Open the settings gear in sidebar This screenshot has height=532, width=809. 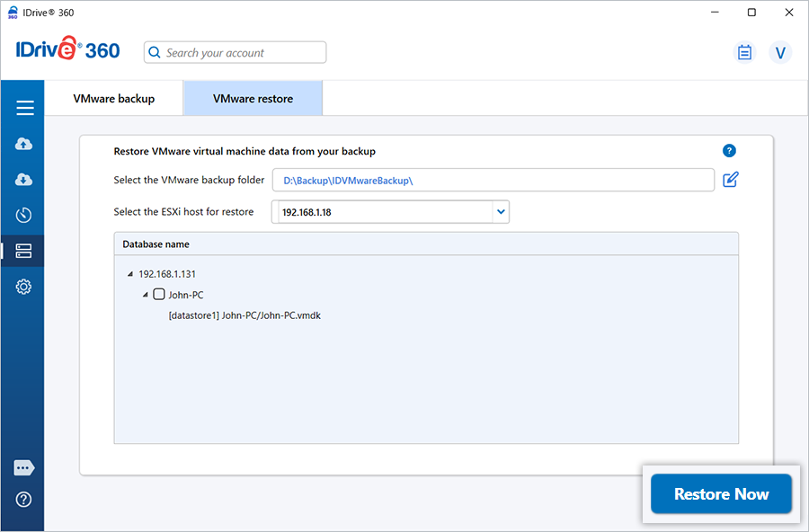[x=24, y=287]
